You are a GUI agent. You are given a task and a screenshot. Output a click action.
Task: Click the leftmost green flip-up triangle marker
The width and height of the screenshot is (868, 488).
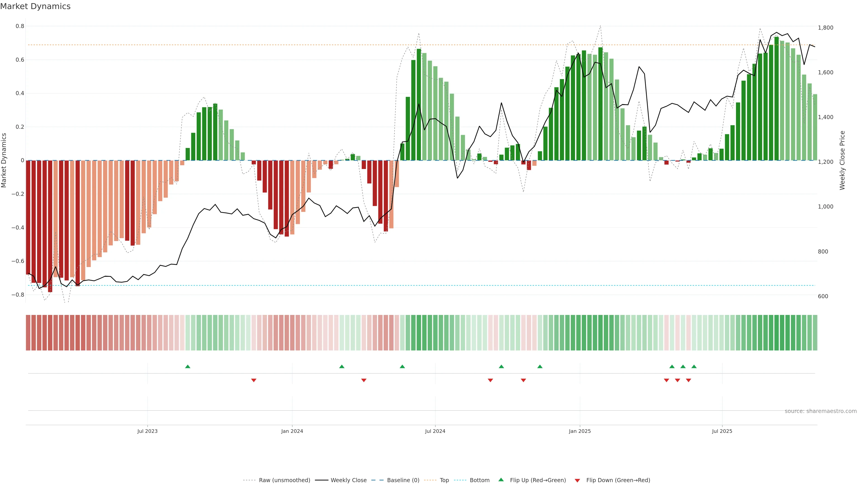[188, 366]
